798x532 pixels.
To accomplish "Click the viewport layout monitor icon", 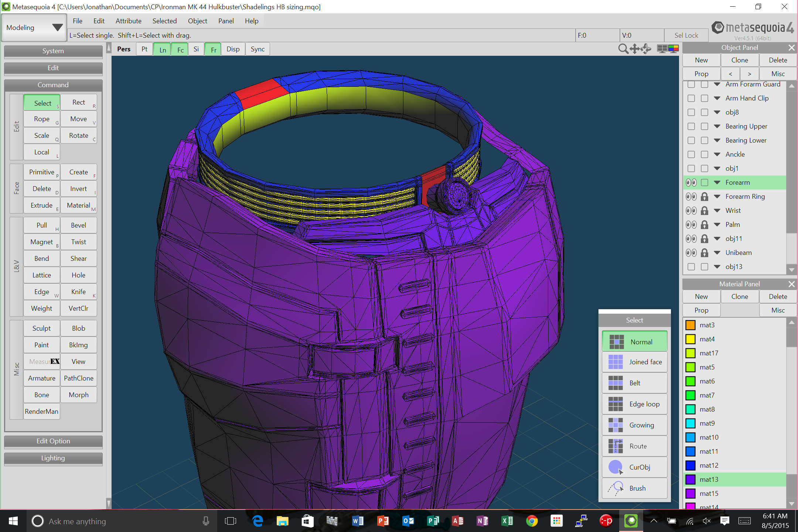I will 662,49.
